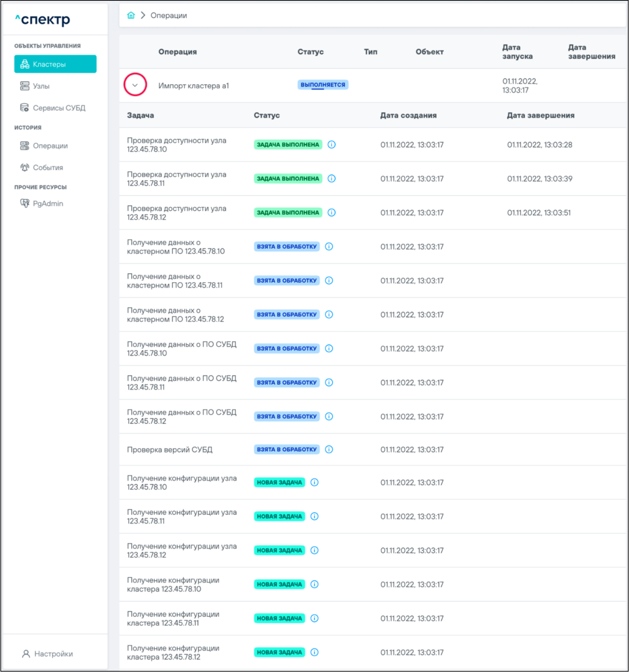The width and height of the screenshot is (629, 672).
Task: Open Настройки at sidebar bottom
Action: pos(53,654)
